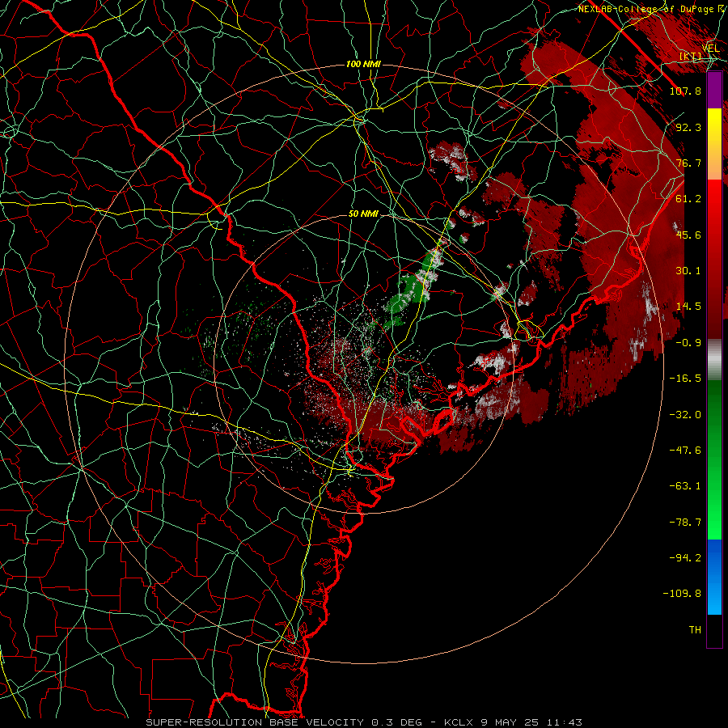The image size is (728, 728).
Task: Select the -78.7 value on velocity scale
Action: pyautogui.click(x=685, y=523)
